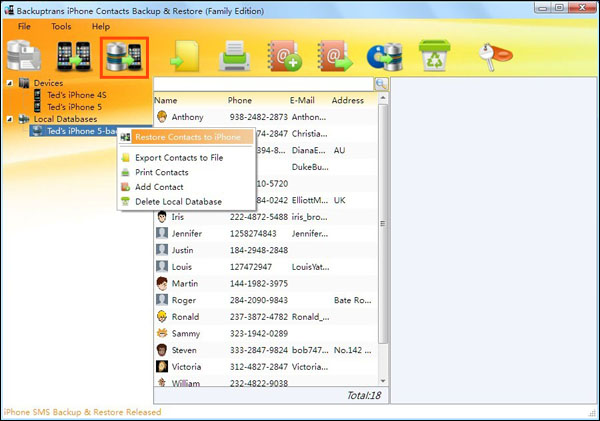The width and height of the screenshot is (600, 421).
Task: Click the backup contacts to database toolbar icon
Action: click(x=24, y=57)
